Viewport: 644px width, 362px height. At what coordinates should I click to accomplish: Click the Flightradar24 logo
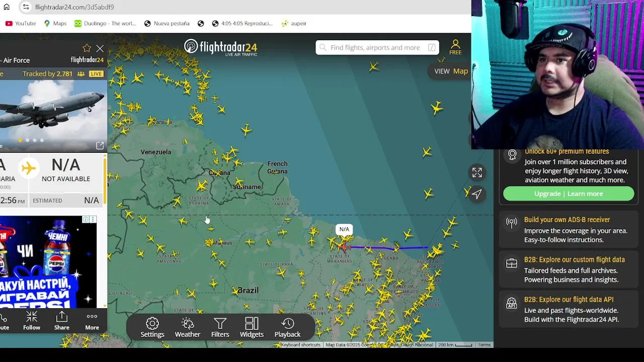tap(220, 47)
